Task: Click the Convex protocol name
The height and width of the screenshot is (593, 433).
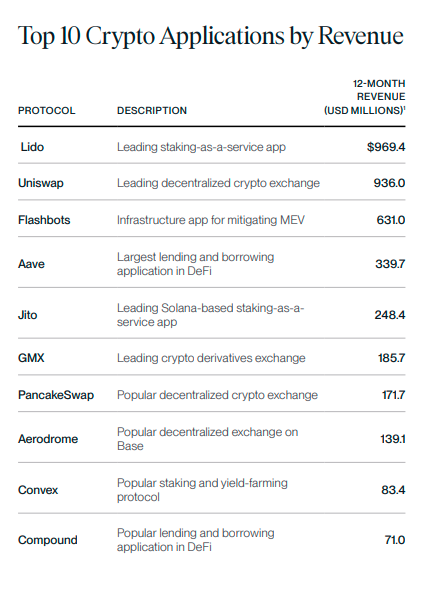Action: point(38,490)
